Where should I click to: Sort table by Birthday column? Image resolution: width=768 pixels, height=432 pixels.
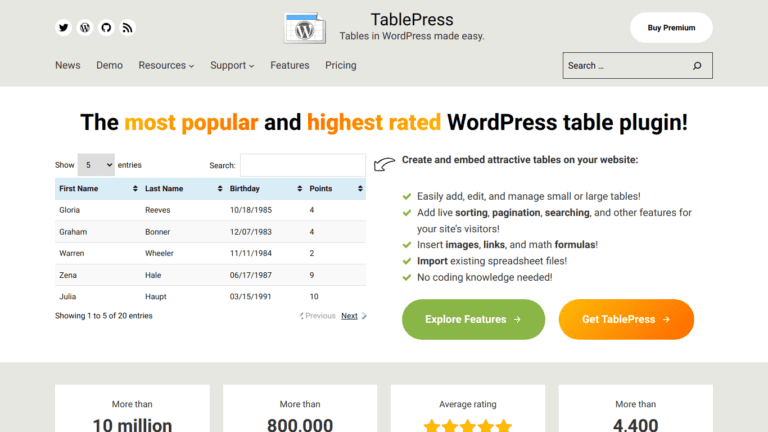click(264, 188)
